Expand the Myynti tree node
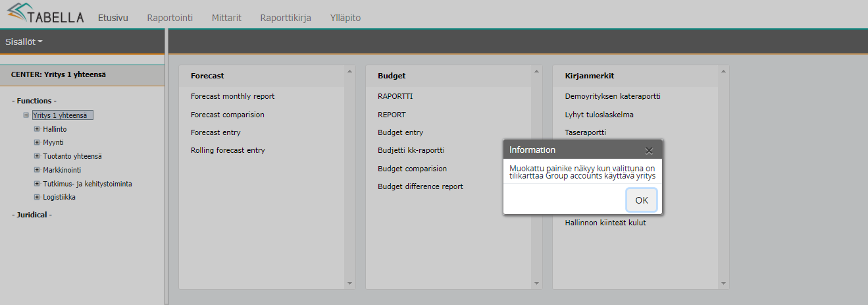This screenshot has width=868, height=305. (37, 142)
